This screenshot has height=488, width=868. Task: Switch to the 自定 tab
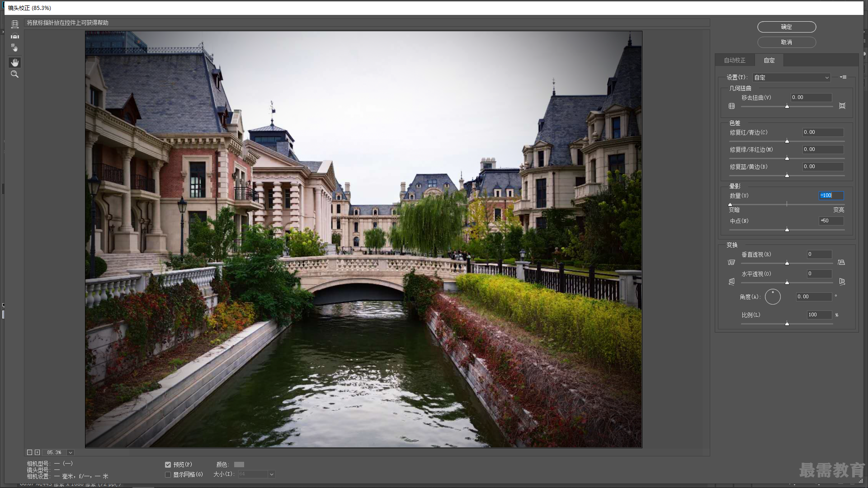(769, 60)
